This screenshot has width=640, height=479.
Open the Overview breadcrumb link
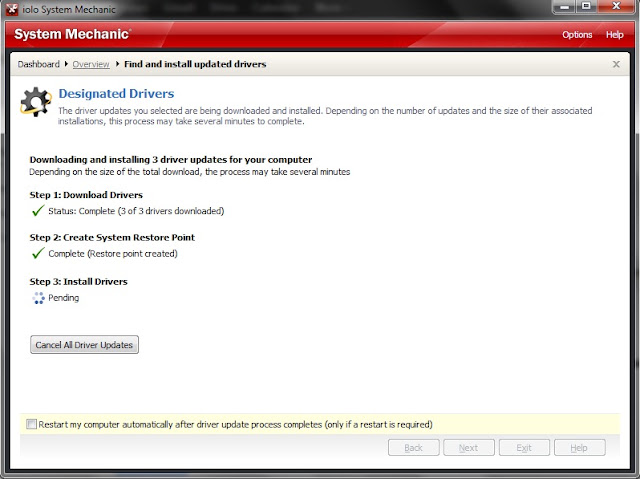point(91,64)
